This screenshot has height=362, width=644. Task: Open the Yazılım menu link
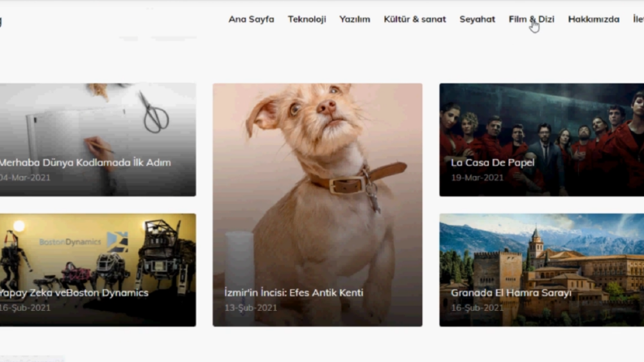[x=354, y=19]
